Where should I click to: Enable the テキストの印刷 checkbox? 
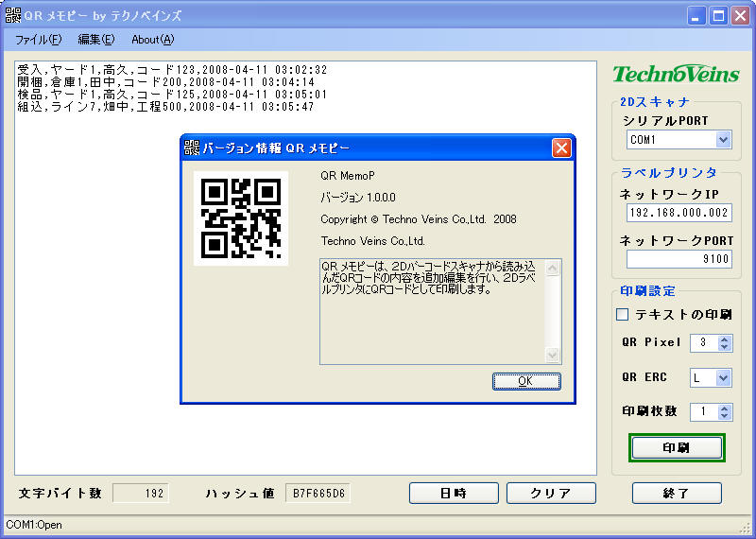[623, 315]
